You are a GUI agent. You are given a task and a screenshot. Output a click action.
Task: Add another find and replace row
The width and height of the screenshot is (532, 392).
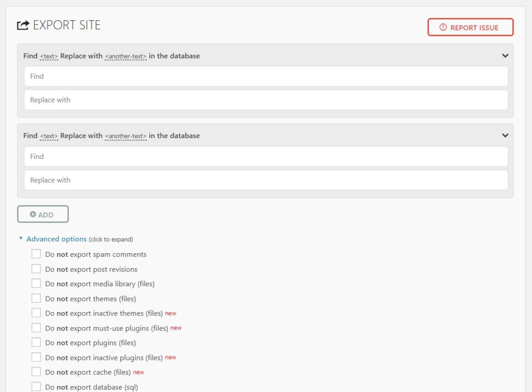(43, 214)
